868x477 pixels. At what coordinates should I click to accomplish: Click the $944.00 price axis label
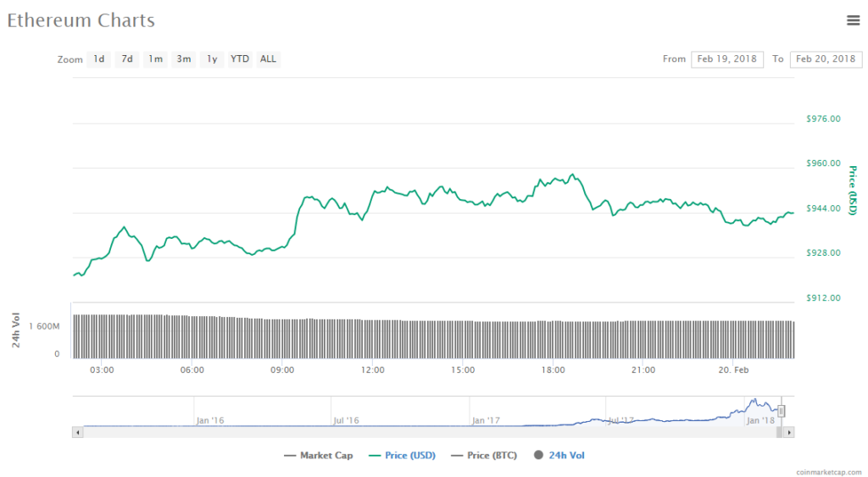(823, 208)
